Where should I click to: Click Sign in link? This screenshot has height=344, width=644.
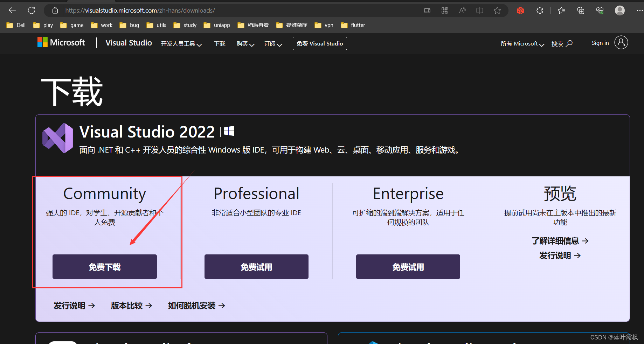pos(600,43)
